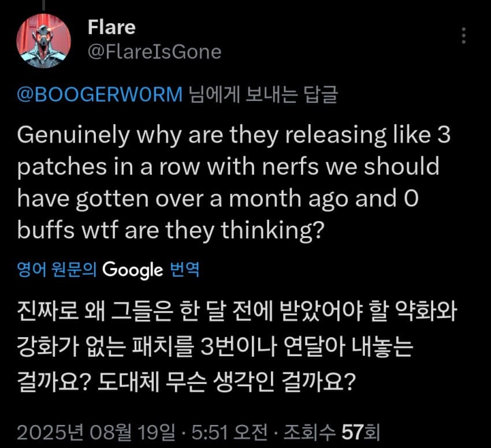
Task: Click the tweet line starting with Genuinely
Action: pyautogui.click(x=233, y=136)
